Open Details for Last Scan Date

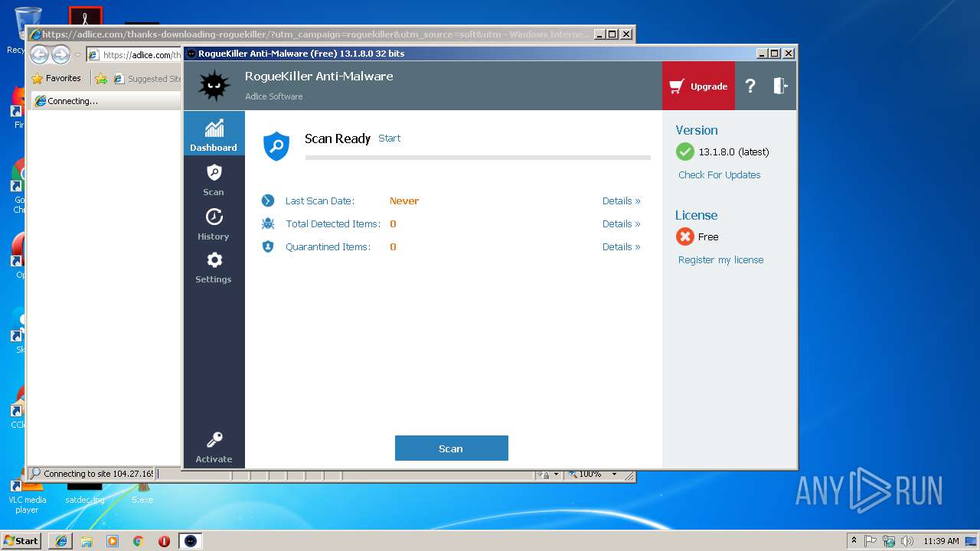[621, 201]
